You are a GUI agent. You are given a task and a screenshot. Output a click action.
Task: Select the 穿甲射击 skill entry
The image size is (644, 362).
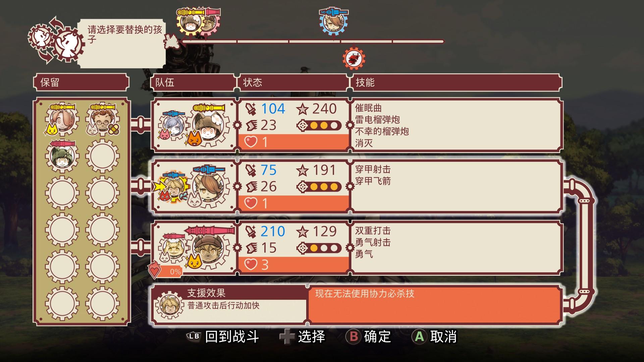click(373, 169)
